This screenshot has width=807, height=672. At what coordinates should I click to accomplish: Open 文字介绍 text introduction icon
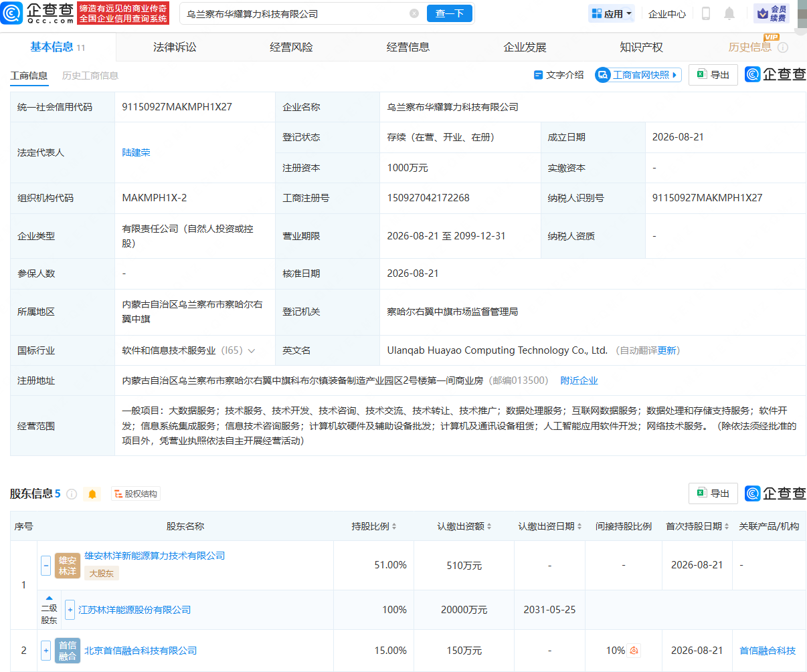click(x=538, y=75)
